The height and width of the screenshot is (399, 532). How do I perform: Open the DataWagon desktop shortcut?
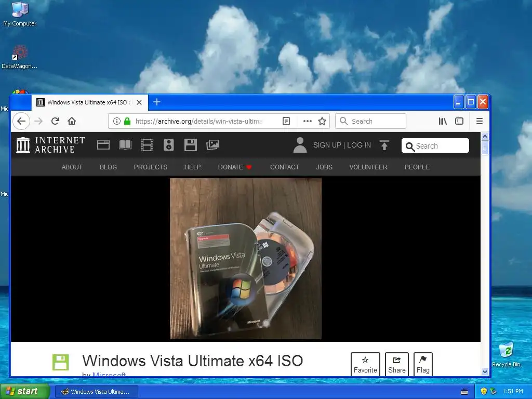point(19,57)
